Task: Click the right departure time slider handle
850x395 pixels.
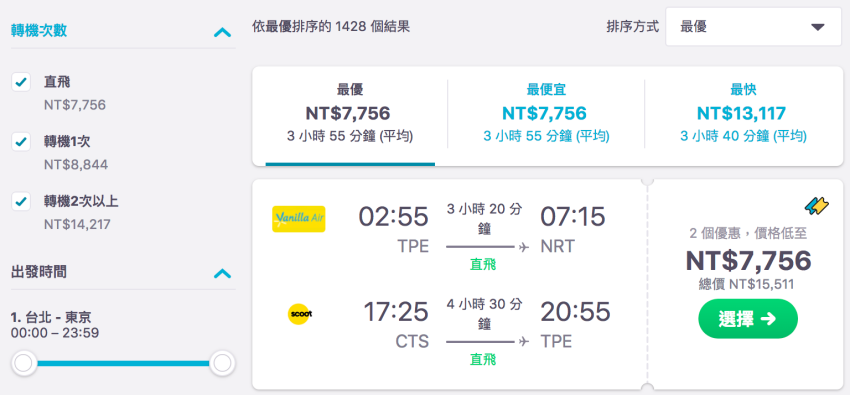Action: (222, 364)
